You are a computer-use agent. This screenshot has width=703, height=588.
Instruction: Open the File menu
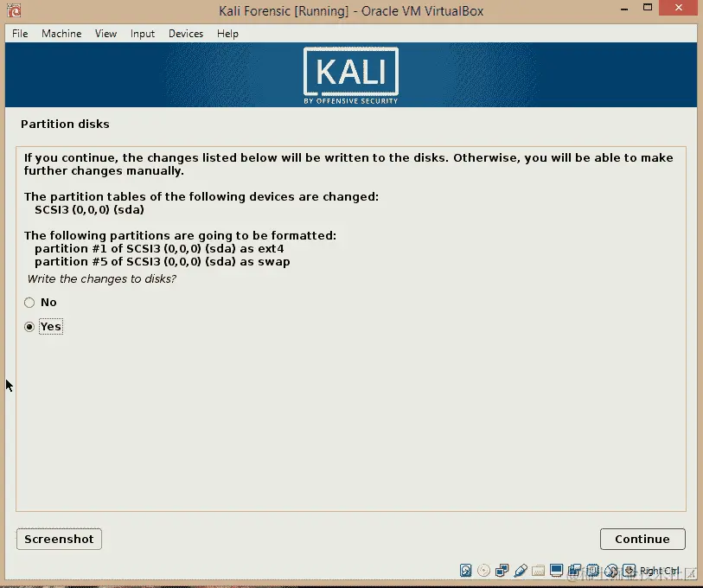tap(20, 34)
